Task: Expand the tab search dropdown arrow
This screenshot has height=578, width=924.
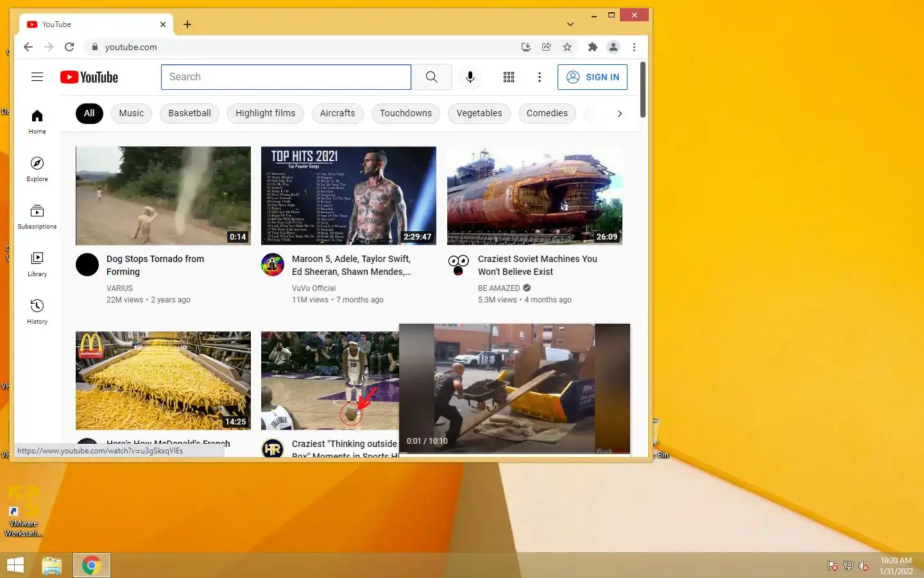Action: (x=570, y=24)
